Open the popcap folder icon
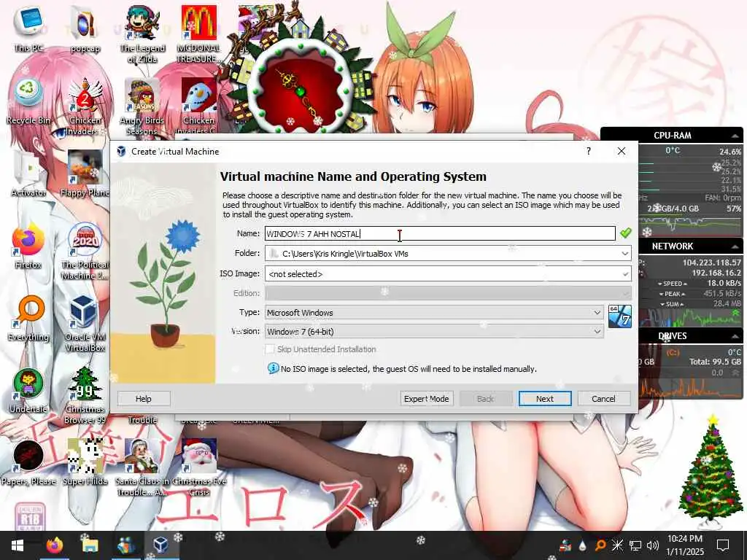 click(x=85, y=28)
